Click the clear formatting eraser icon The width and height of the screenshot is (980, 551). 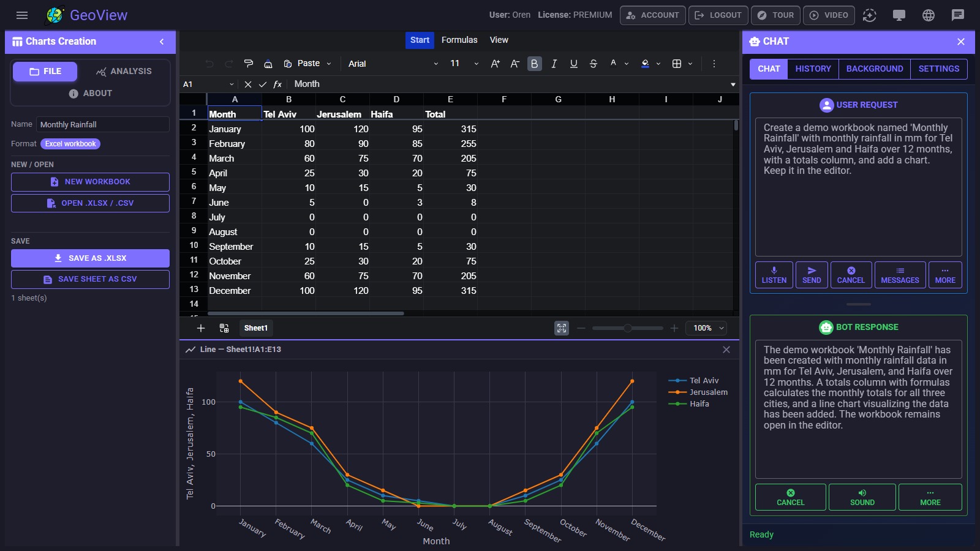click(x=268, y=64)
